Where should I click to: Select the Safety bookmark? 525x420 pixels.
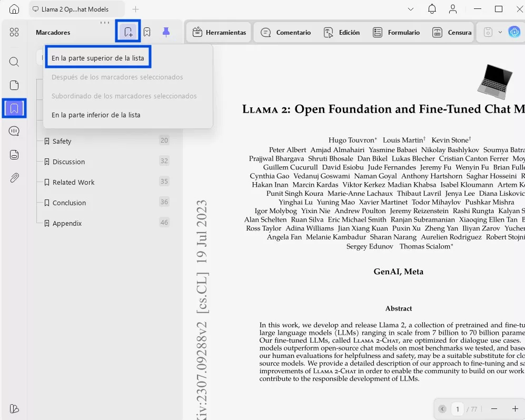62,141
